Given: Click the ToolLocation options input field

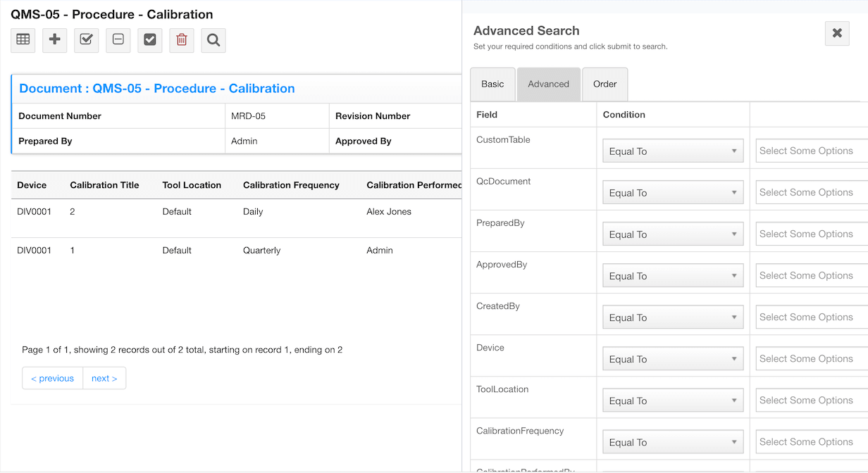Looking at the screenshot, I should pyautogui.click(x=812, y=400).
